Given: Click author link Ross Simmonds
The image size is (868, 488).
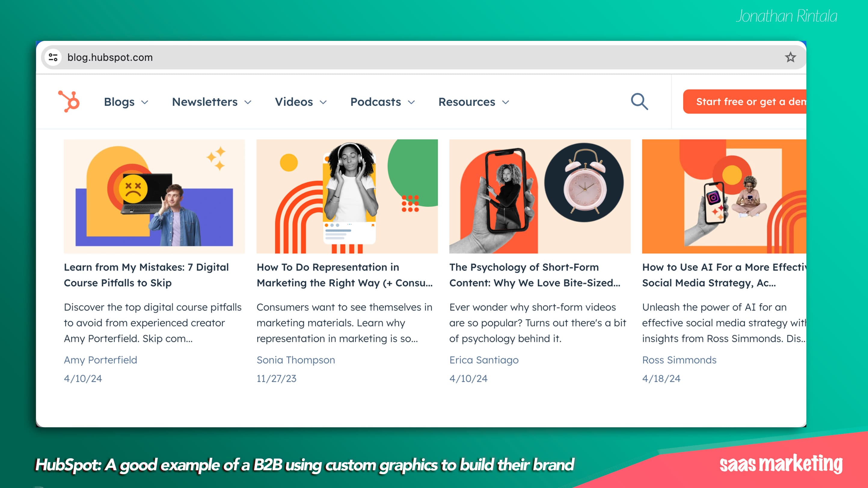Looking at the screenshot, I should [679, 360].
